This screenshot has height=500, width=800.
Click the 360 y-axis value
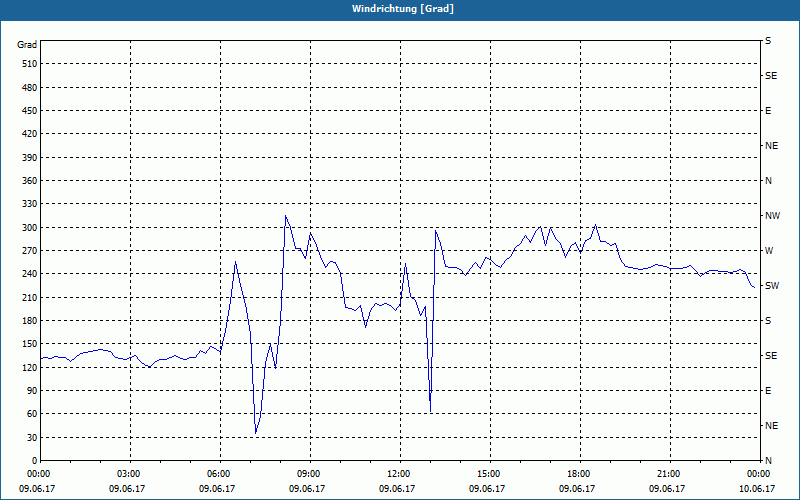[30, 181]
